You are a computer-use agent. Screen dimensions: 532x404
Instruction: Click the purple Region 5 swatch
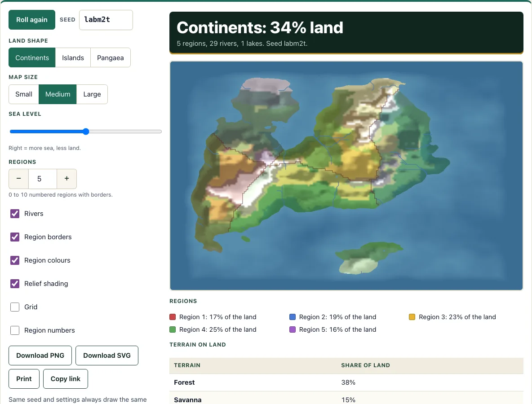point(293,329)
